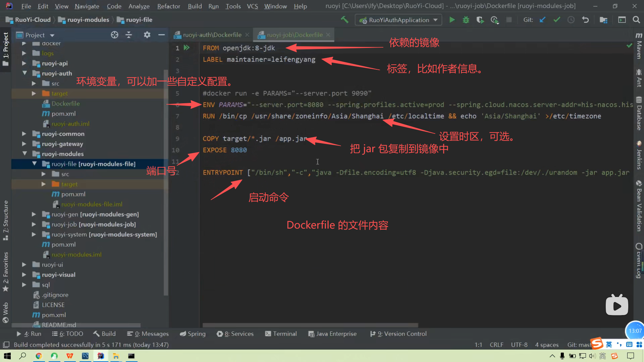
Task: Switch to the ruoyi-auth\Dockerfile tab
Action: pos(212,35)
